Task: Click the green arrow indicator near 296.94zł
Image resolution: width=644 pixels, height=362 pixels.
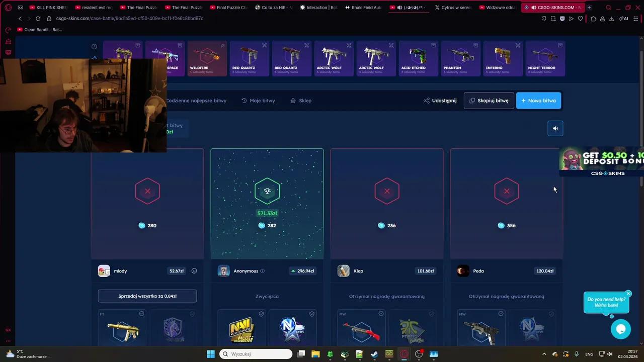Action: click(x=293, y=270)
